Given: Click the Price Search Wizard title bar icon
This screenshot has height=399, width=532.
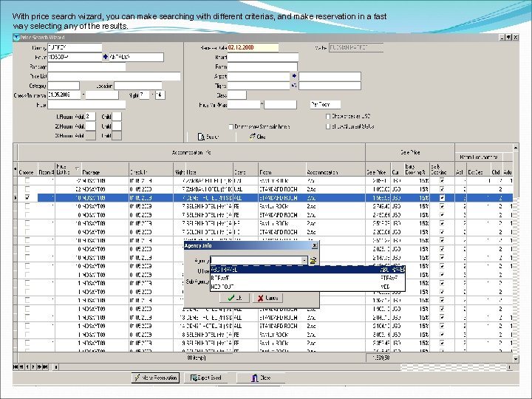Looking at the screenshot, I should (x=16, y=38).
